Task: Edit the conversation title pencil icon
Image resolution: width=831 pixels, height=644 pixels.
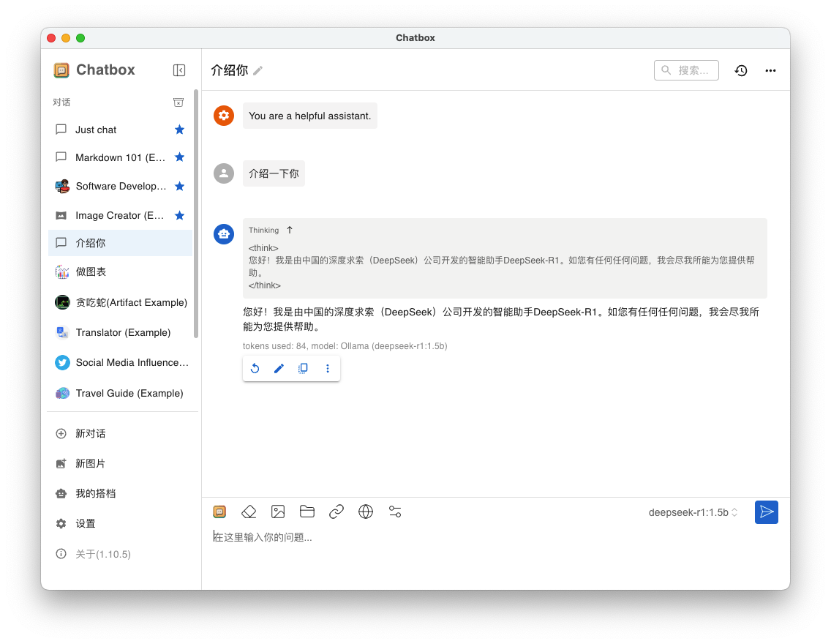Action: [258, 70]
